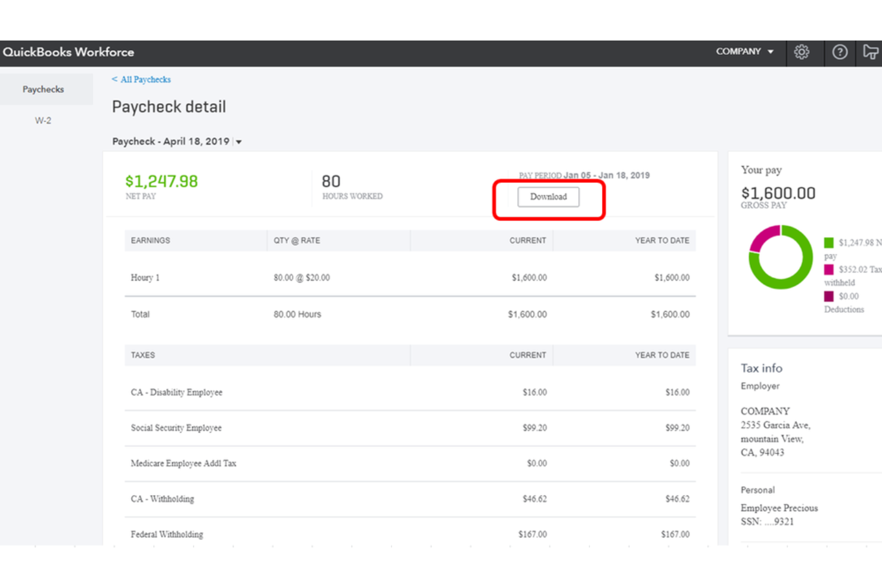
Task: Click the feedback flag icon in header
Action: (871, 52)
